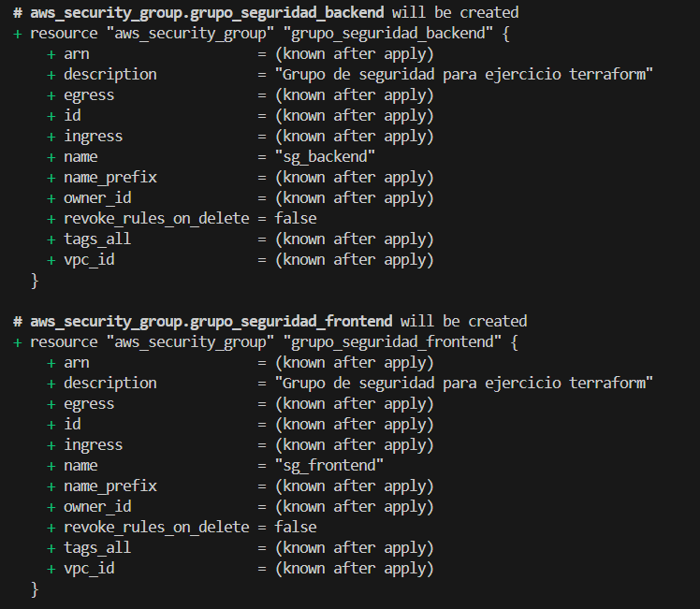The image size is (700, 609).
Task: Click tags_all attribute in the frontend block
Action: coord(97,547)
